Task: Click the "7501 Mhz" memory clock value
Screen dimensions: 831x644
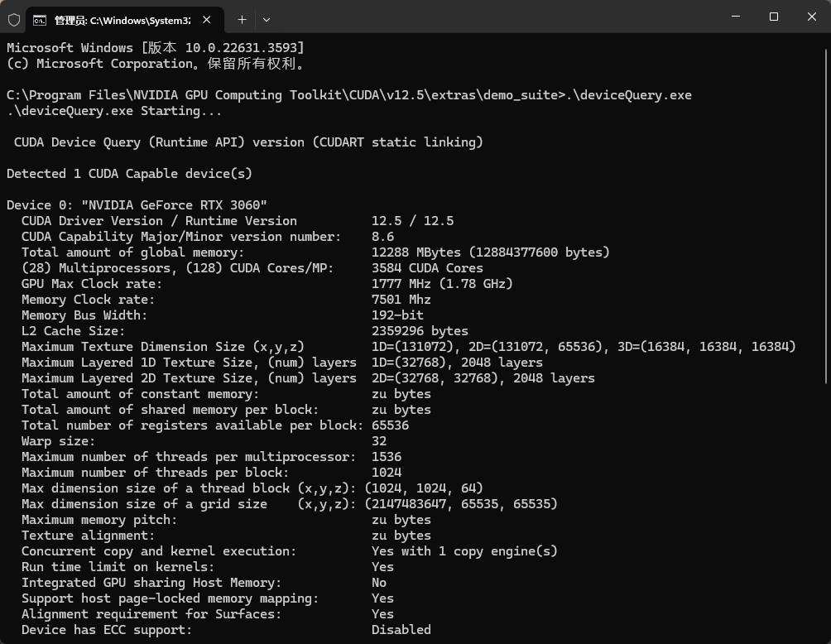Action: tap(401, 300)
